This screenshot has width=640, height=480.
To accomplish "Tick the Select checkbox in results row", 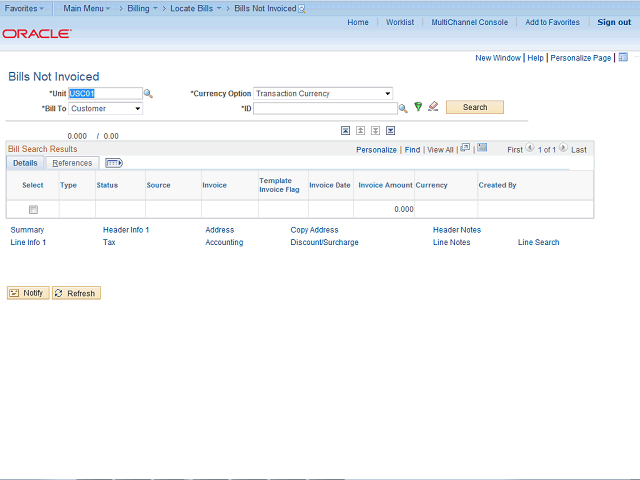I will (33, 209).
